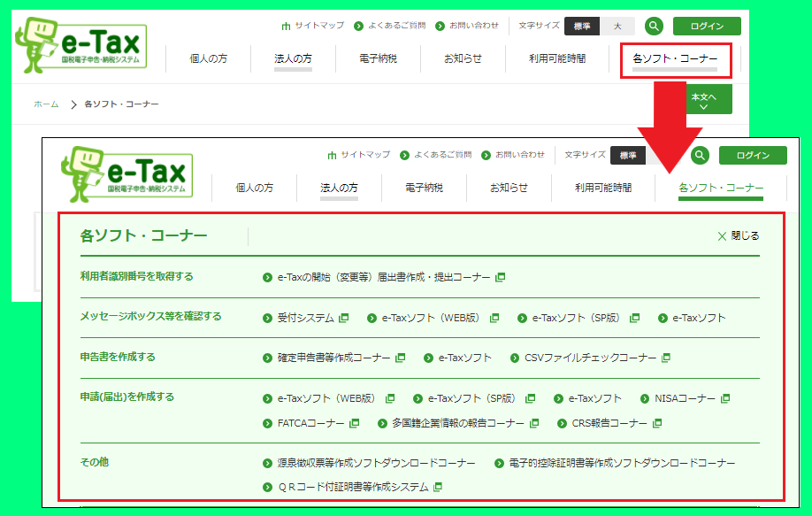Open お知らせ menu in the front window
The width and height of the screenshot is (812, 516).
pos(509,188)
